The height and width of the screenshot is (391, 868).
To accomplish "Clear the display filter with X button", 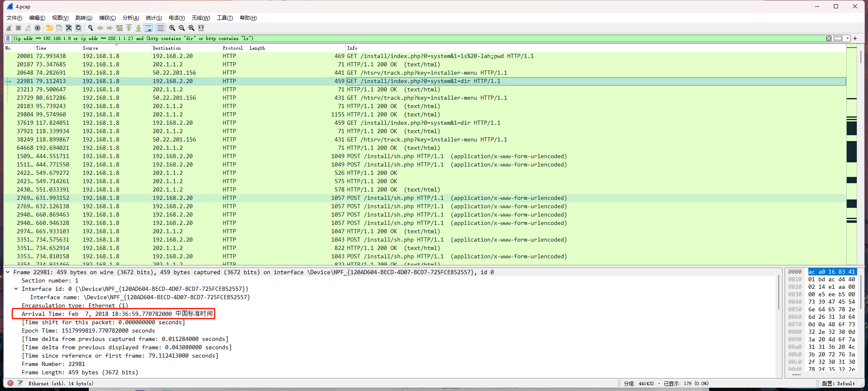I will (x=829, y=38).
